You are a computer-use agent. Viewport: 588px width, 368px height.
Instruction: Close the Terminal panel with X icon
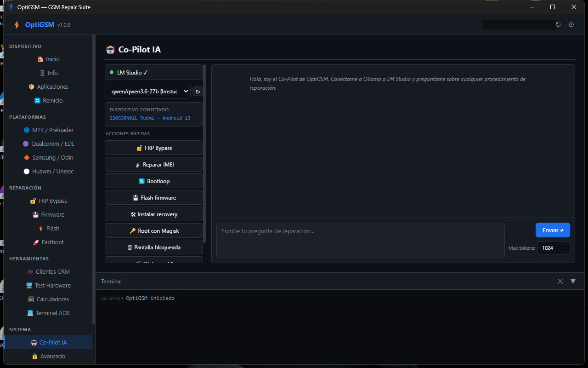click(x=560, y=281)
